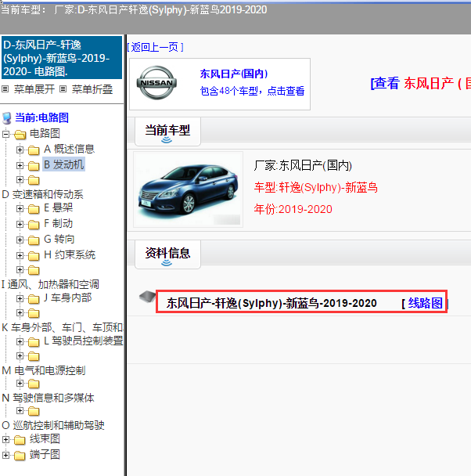Open the 当前车型 tab
This screenshot has width=471, height=476.
tap(167, 132)
